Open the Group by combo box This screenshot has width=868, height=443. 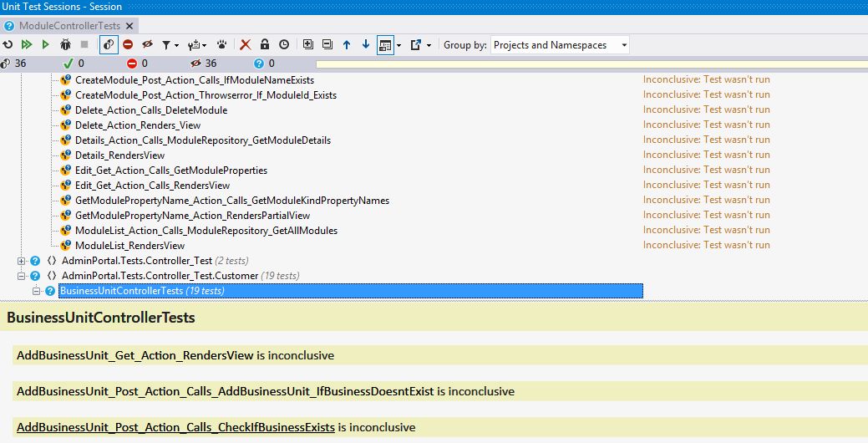pos(561,45)
